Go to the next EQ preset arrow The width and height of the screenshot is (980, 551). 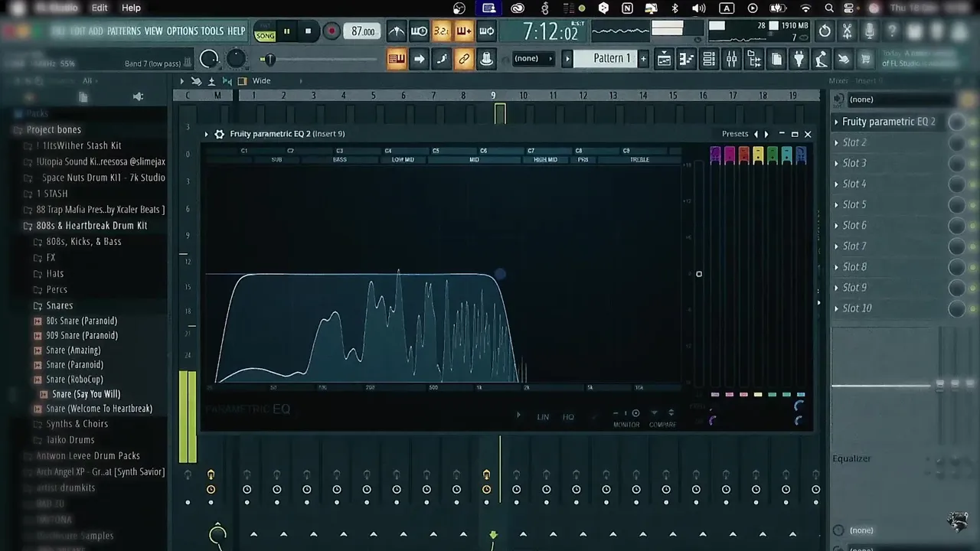click(x=766, y=134)
